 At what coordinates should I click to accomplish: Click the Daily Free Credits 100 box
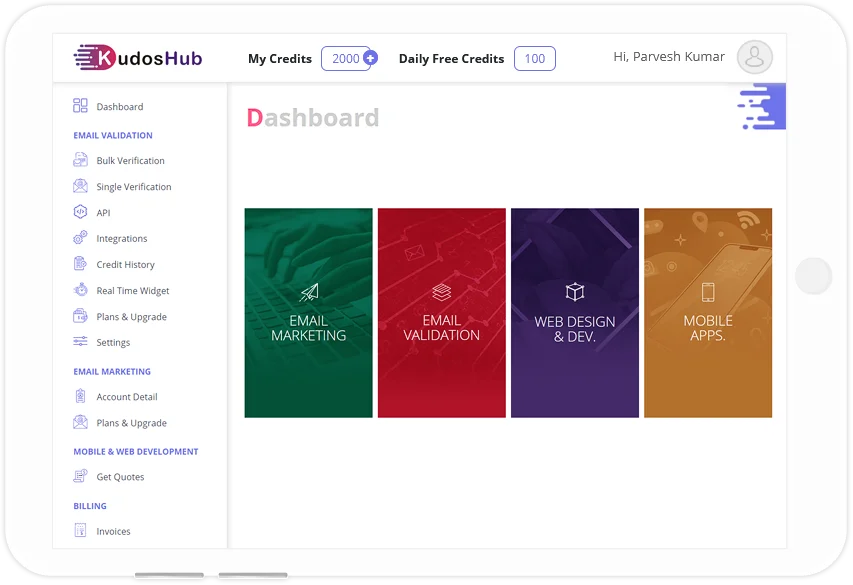pyautogui.click(x=535, y=58)
